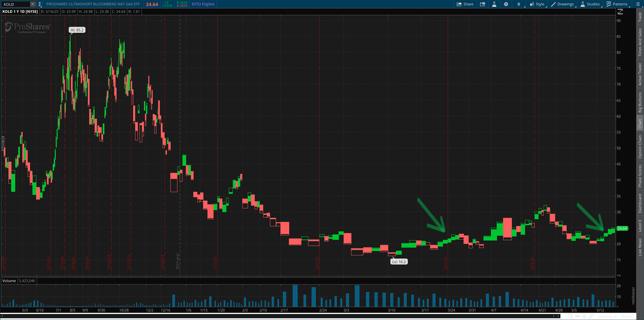The height and width of the screenshot is (320, 644).
Task: Click the green 24.64 price axis label
Action: click(x=622, y=228)
